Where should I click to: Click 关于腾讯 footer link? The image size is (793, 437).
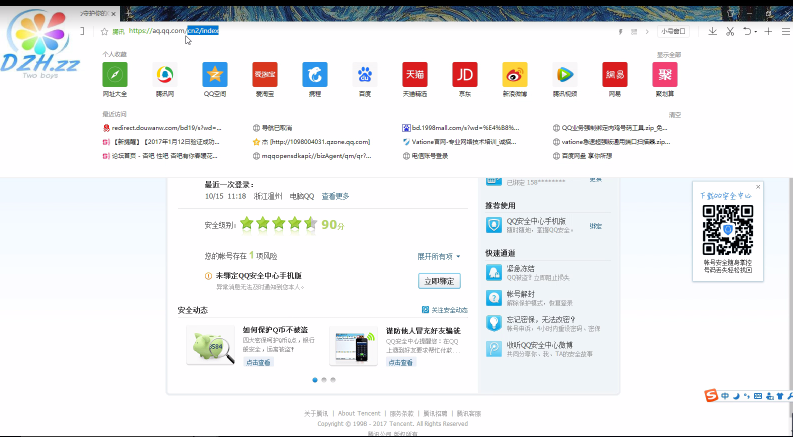tap(316, 413)
